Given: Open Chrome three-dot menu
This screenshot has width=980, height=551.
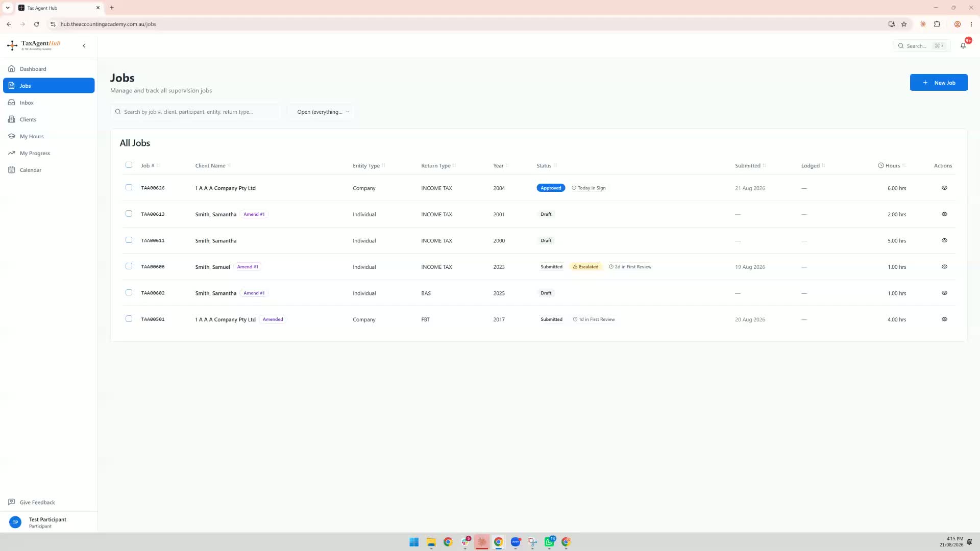Looking at the screenshot, I should coord(971,24).
